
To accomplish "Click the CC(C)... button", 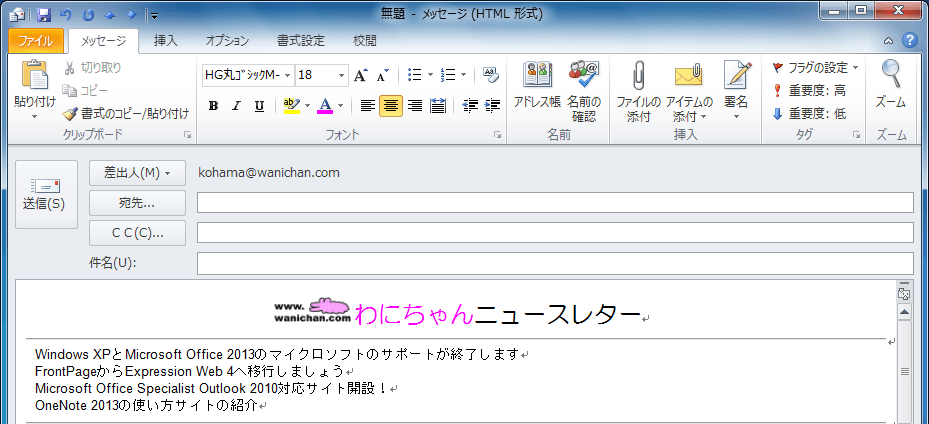I will (137, 233).
